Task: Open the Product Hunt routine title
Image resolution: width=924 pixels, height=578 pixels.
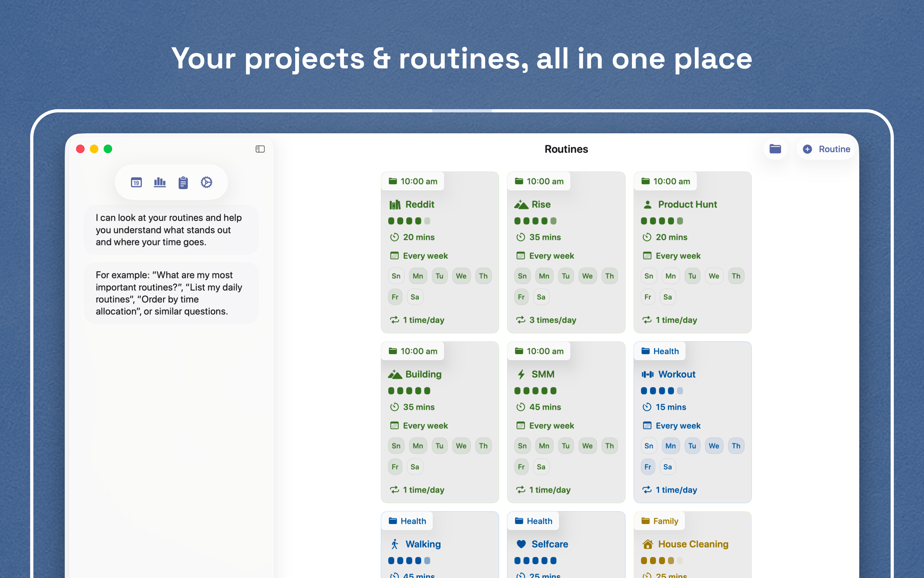Action: (x=687, y=205)
